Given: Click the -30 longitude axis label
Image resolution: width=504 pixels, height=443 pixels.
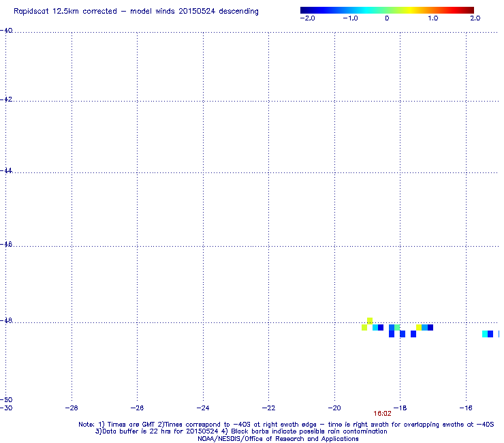Looking at the screenshot, I should [x=6, y=408].
